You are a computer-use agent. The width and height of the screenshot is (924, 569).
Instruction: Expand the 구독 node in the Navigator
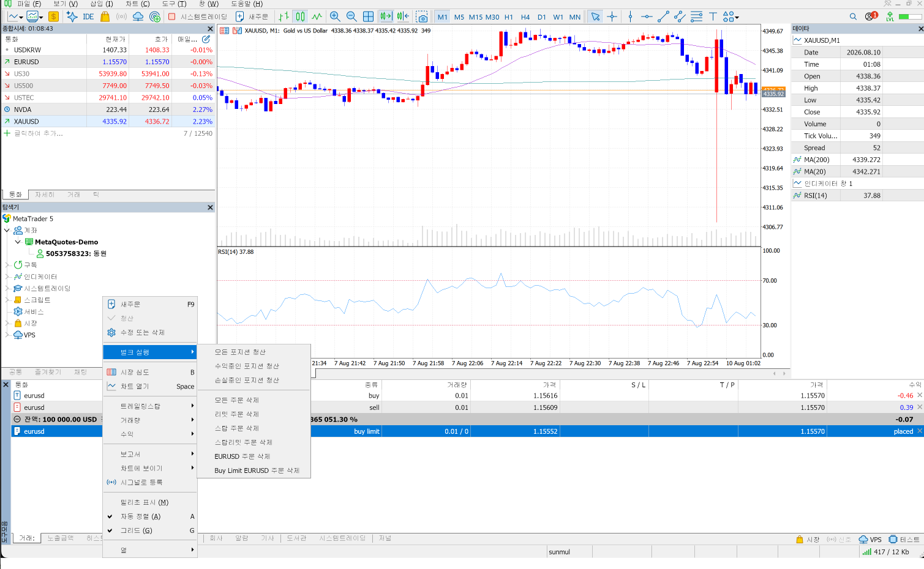pos(7,265)
